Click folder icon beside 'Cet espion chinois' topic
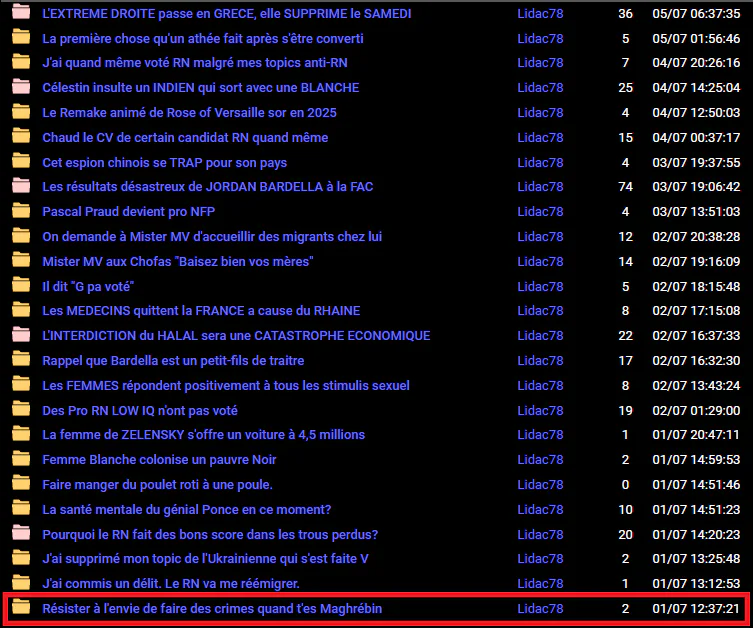Screen dimensions: 753x628 [21, 160]
